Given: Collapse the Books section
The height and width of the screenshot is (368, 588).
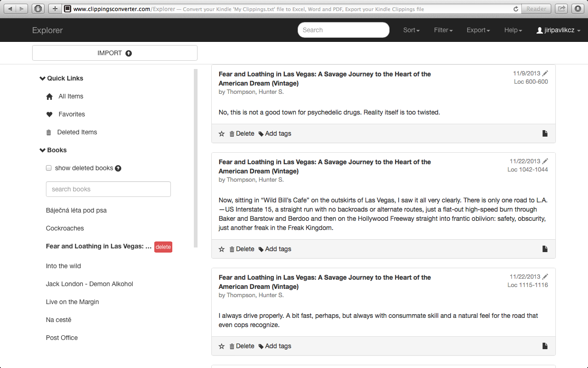Looking at the screenshot, I should (53, 150).
